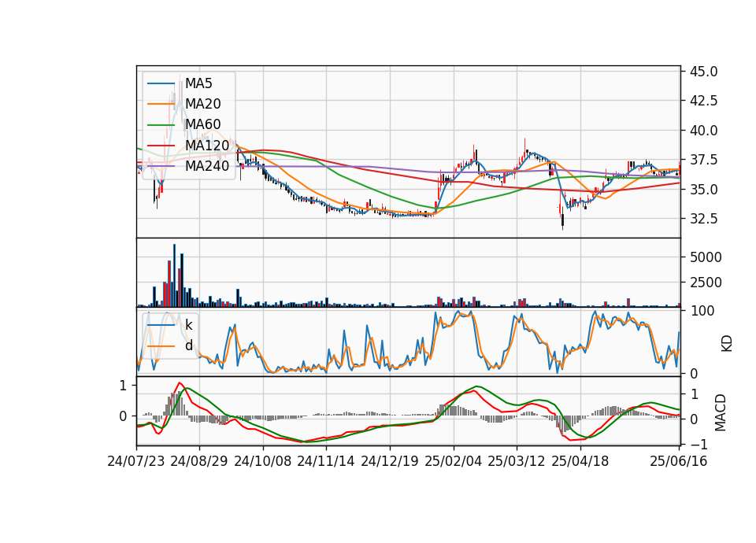Click the 42.5 price axis tick
Image resolution: width=756 pixels, height=543 pixels.
pos(704,101)
